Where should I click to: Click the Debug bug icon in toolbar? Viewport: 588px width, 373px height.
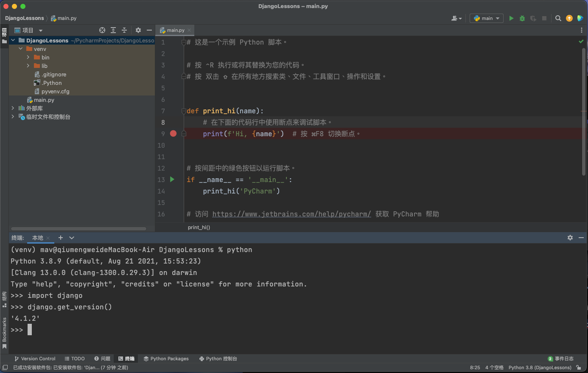click(522, 18)
